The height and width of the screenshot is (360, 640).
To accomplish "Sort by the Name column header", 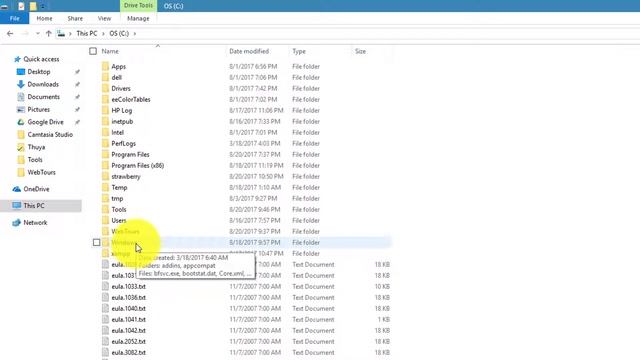I will (110, 51).
